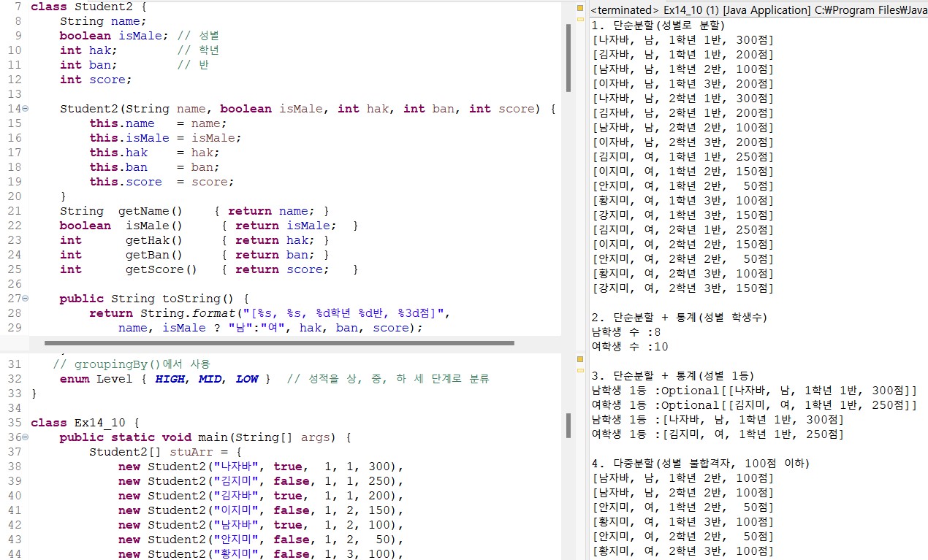The image size is (928, 560).
Task: Click the '남학생 1등 :Optional' console line
Action: pyautogui.click(x=754, y=391)
